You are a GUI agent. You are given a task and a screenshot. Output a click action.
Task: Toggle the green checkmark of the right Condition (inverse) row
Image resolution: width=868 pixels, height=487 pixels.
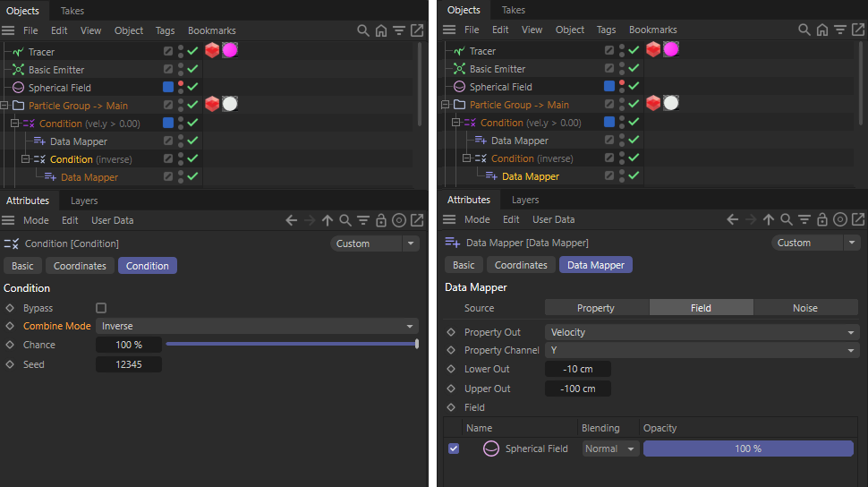634,158
